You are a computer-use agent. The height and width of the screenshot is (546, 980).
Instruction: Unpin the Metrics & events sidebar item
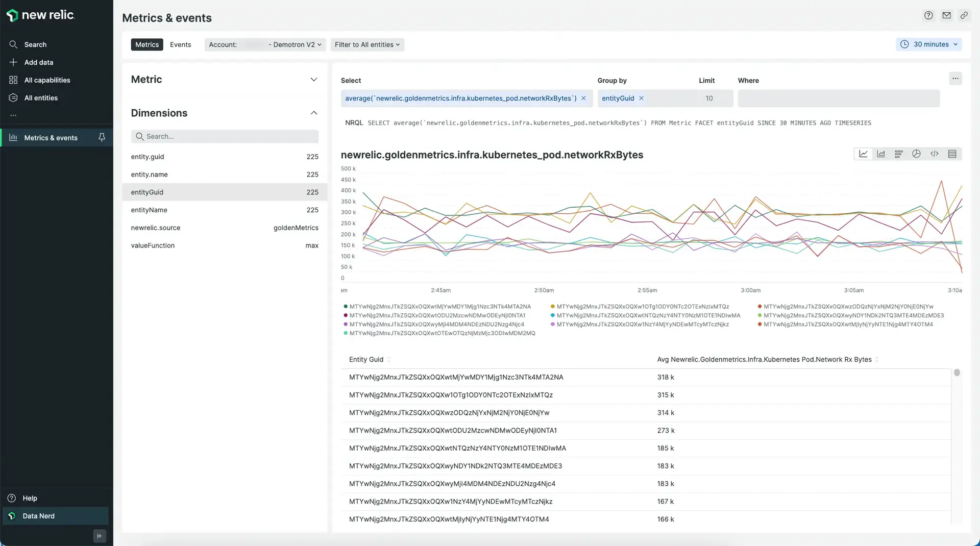pyautogui.click(x=102, y=137)
